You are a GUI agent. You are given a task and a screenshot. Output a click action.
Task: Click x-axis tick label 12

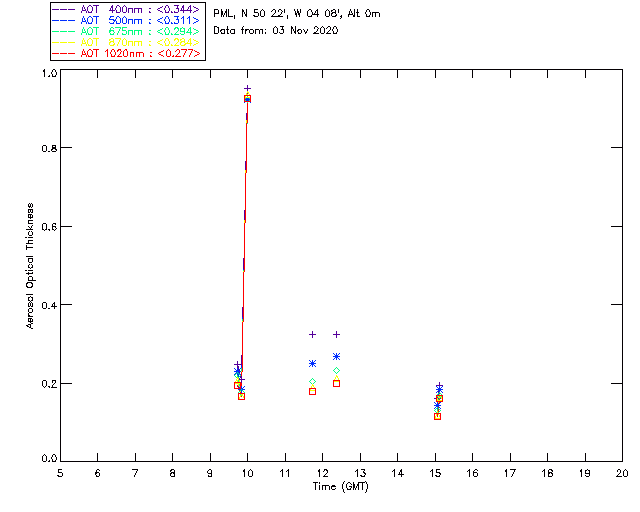point(322,473)
